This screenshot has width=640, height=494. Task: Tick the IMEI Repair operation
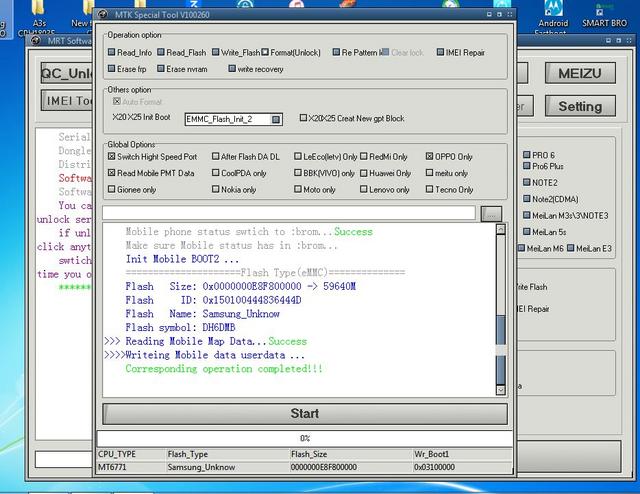click(x=440, y=52)
